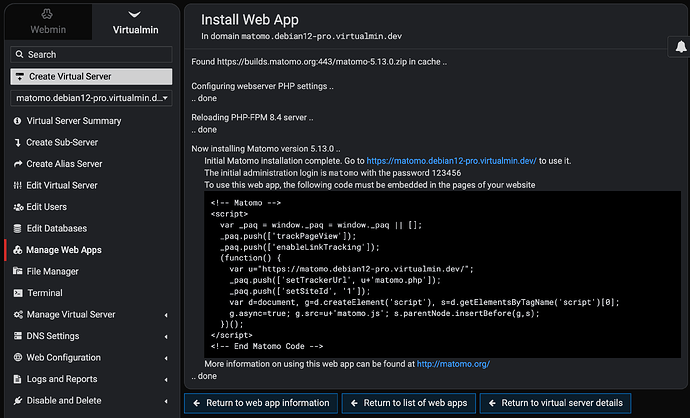690x418 pixels.
Task: Click the arrow beside Web Configuration
Action: click(166, 358)
